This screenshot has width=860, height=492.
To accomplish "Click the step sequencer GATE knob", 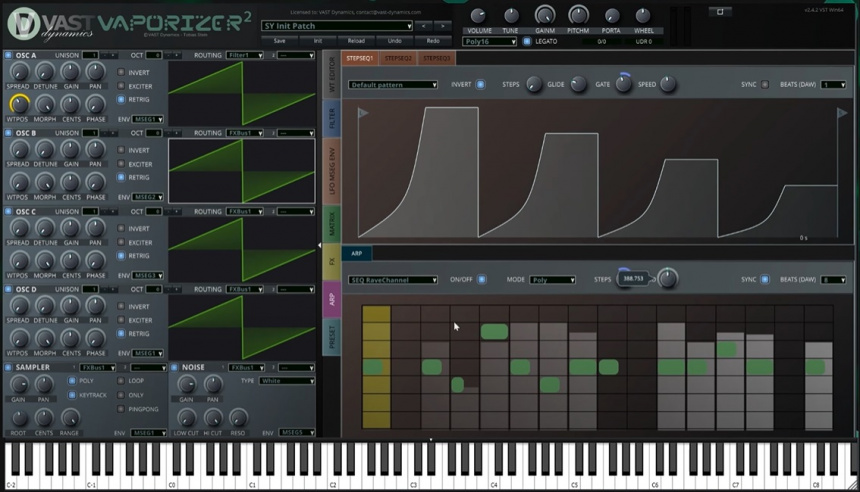I will point(623,84).
